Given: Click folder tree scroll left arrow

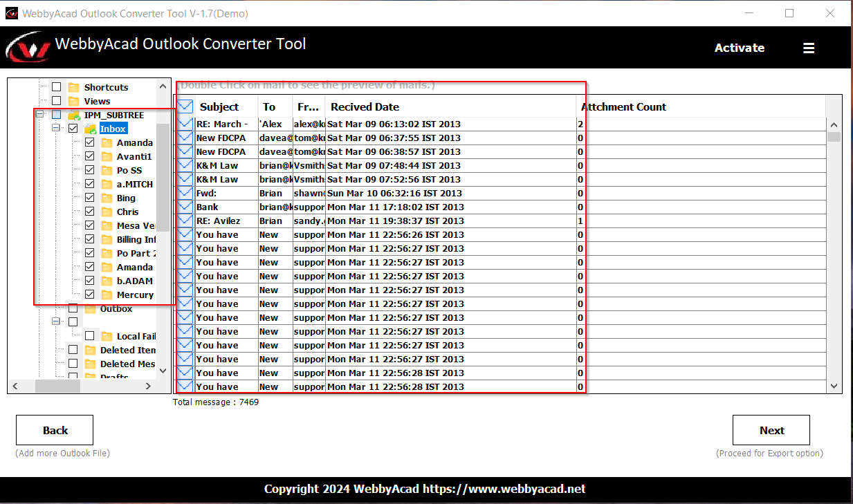Looking at the screenshot, I should 15,386.
